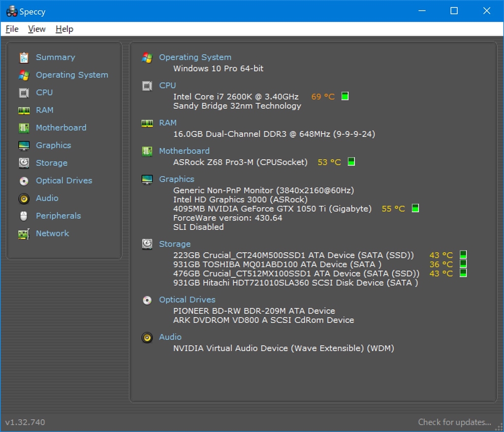Click the CPU heading link in main panel
The image size is (504, 432).
click(x=167, y=86)
